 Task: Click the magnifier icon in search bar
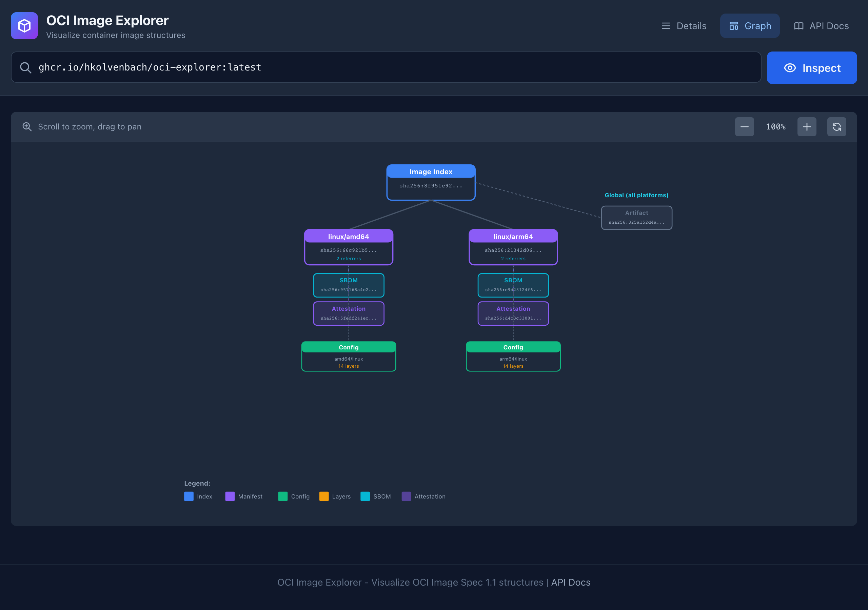(25, 68)
